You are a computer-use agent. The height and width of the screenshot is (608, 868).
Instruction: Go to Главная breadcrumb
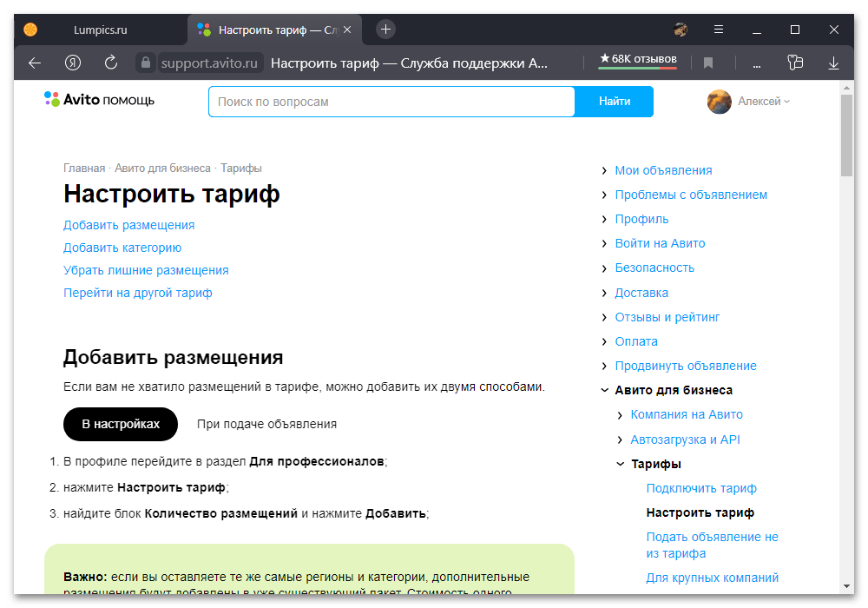click(84, 169)
